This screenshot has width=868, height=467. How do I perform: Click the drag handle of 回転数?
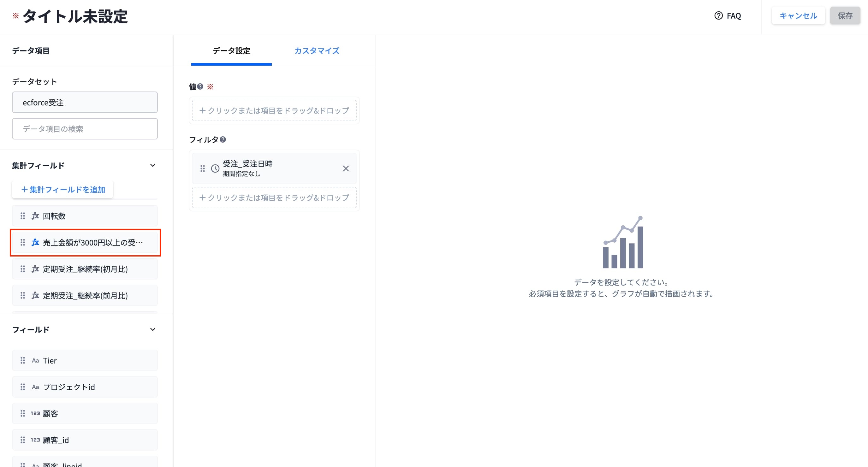coord(23,216)
